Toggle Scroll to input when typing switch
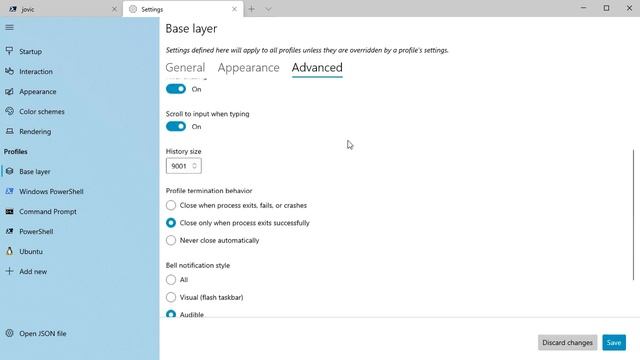Screen dimensions: 640x360 [x=176, y=127]
